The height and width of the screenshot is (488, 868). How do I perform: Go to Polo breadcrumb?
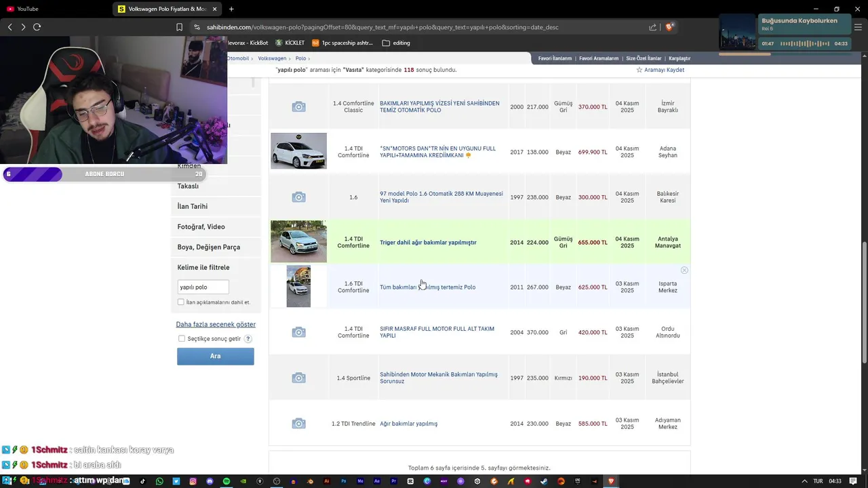300,58
